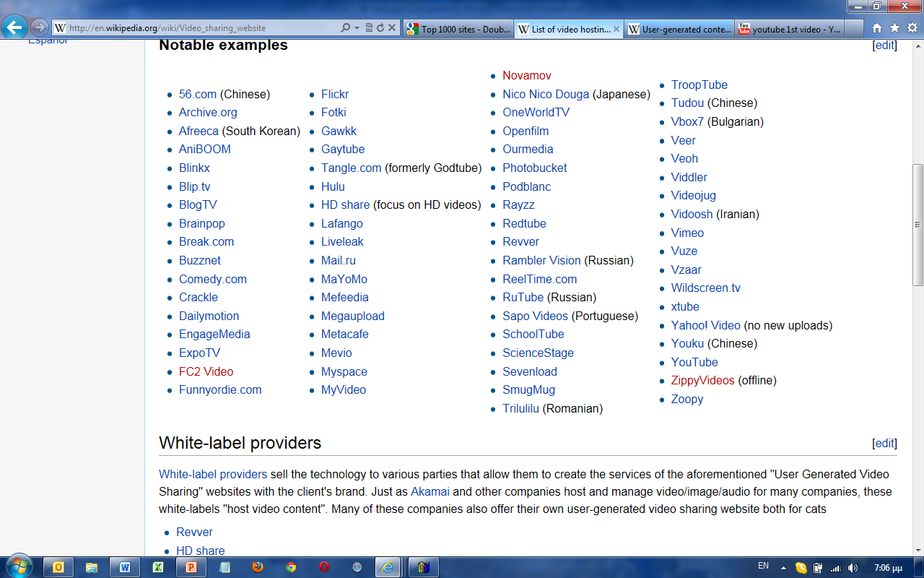Follow 'White-label providers' link in paragraph
The width and height of the screenshot is (924, 578).
[x=213, y=475]
